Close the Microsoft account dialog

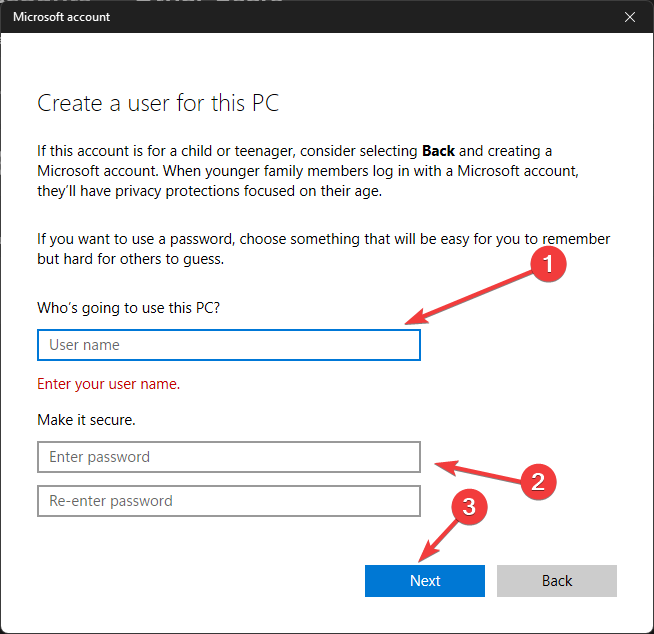tap(629, 17)
